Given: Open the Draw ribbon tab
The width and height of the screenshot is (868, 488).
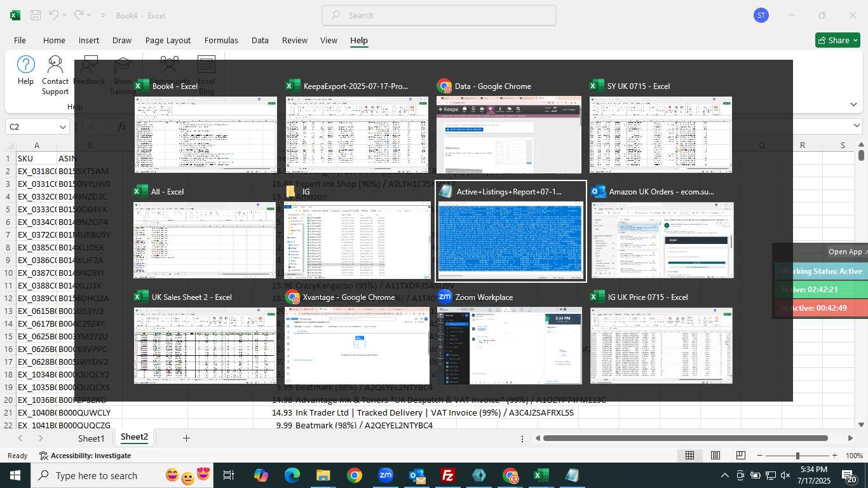Looking at the screenshot, I should [122, 40].
